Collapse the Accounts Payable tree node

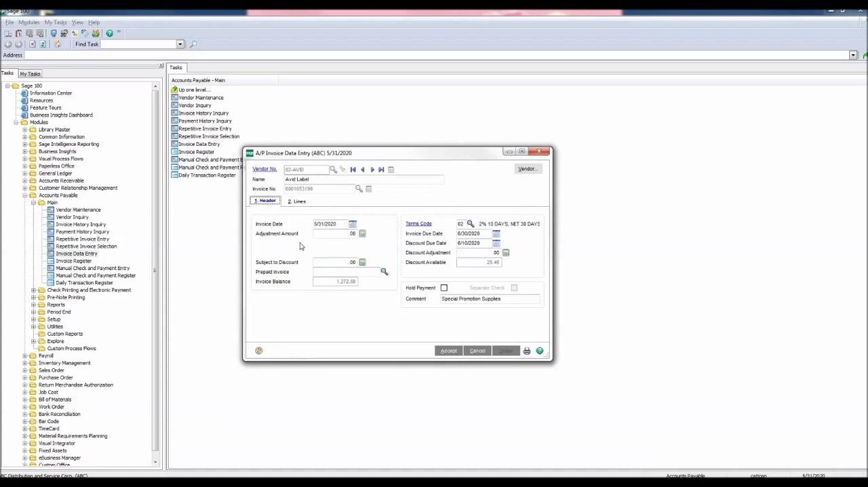point(24,195)
